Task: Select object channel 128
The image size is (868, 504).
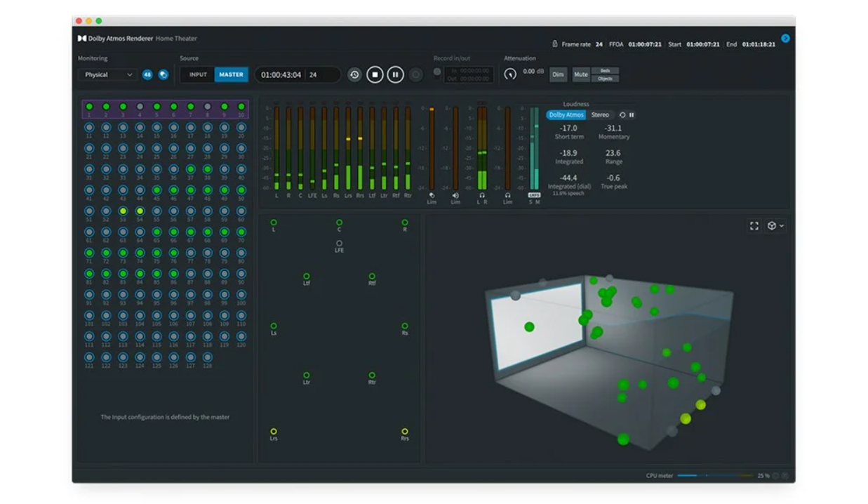Action: click(207, 357)
